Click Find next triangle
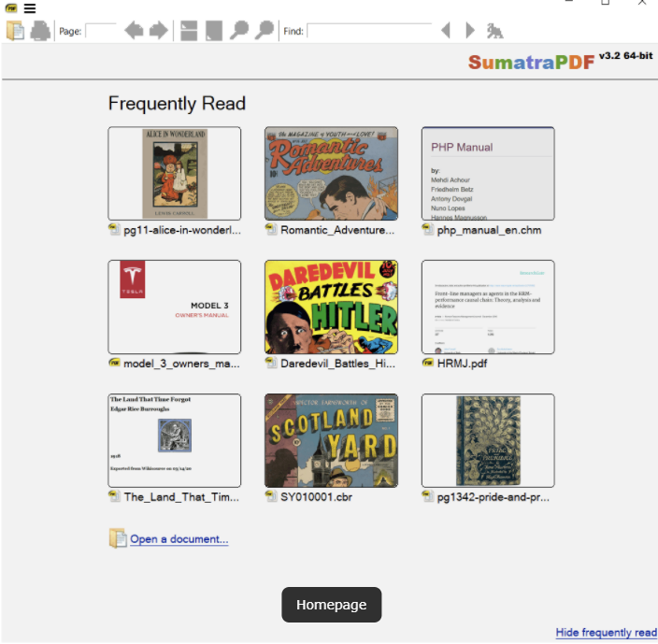Viewport: 658px width, 644px height. 470,31
